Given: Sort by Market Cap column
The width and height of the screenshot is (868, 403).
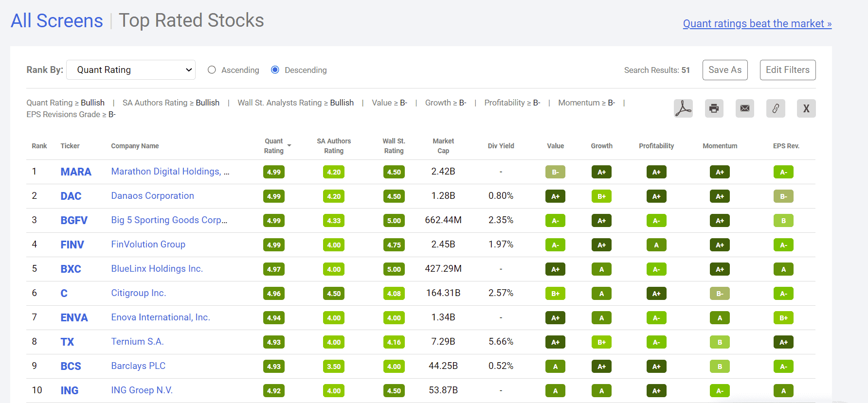Looking at the screenshot, I should 443,146.
